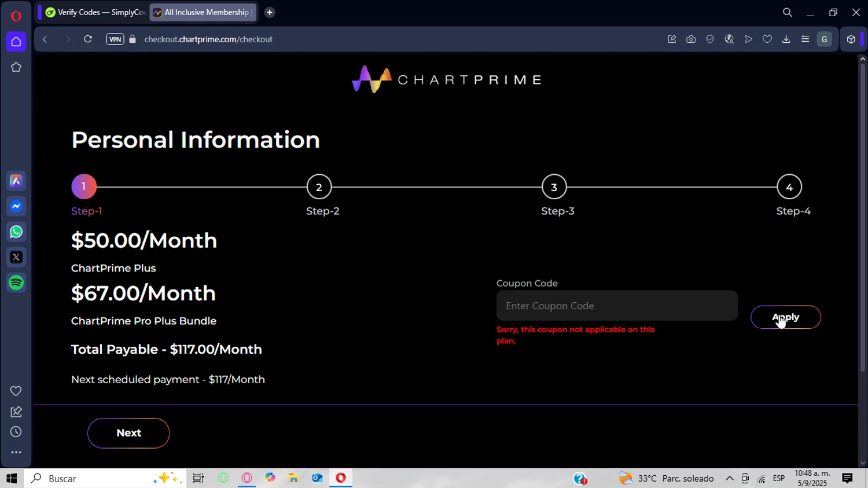Open a new tab with plus button
The width and height of the screenshot is (868, 488).
270,12
